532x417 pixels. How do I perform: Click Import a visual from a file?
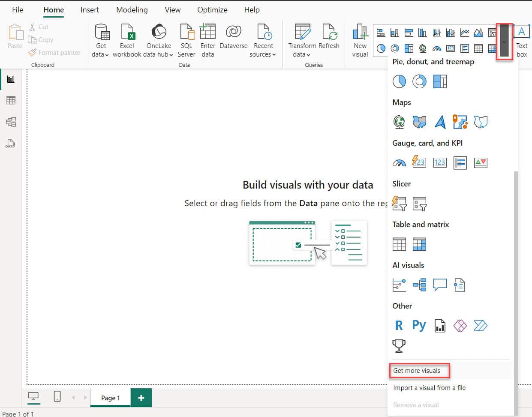pyautogui.click(x=429, y=388)
